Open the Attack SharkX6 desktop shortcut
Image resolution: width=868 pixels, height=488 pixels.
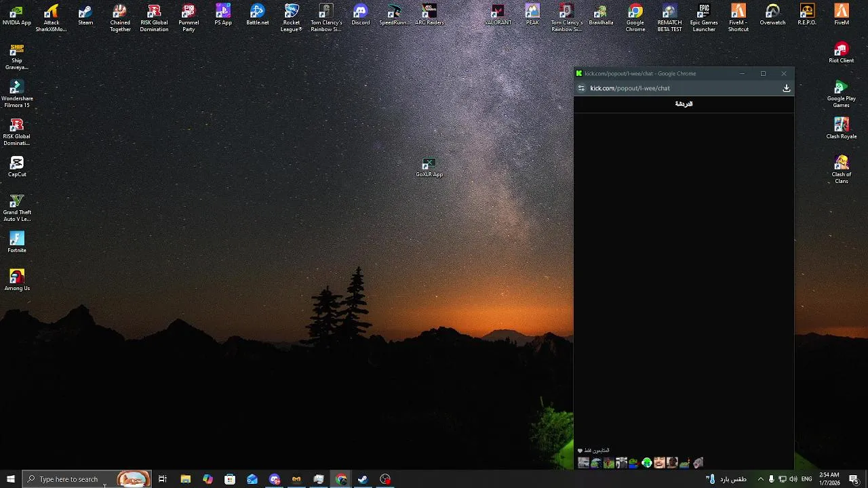[x=52, y=18]
